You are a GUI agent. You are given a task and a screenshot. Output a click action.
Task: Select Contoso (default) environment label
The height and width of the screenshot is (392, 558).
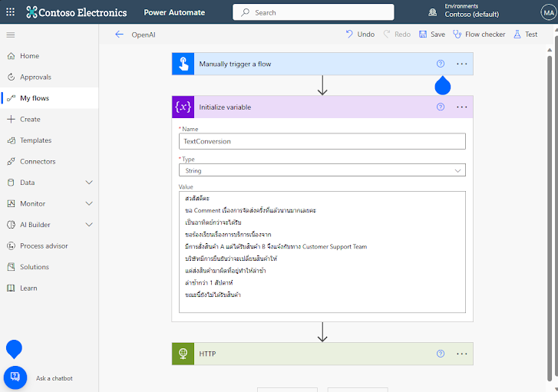471,15
